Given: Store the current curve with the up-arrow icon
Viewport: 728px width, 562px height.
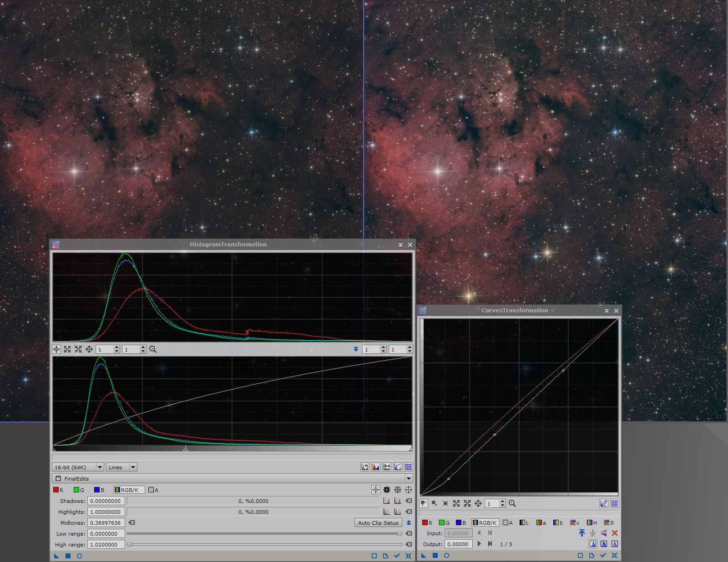Looking at the screenshot, I should tap(581, 533).
